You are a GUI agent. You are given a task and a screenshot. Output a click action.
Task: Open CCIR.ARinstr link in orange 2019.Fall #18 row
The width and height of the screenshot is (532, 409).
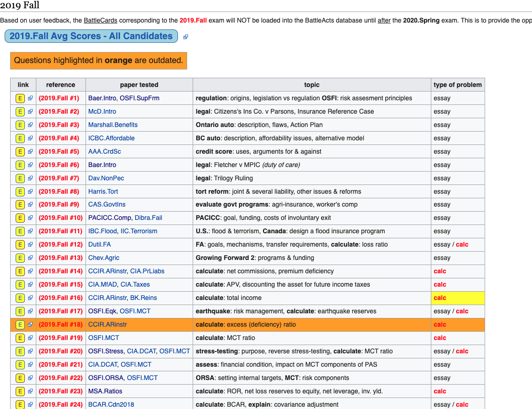point(108,324)
